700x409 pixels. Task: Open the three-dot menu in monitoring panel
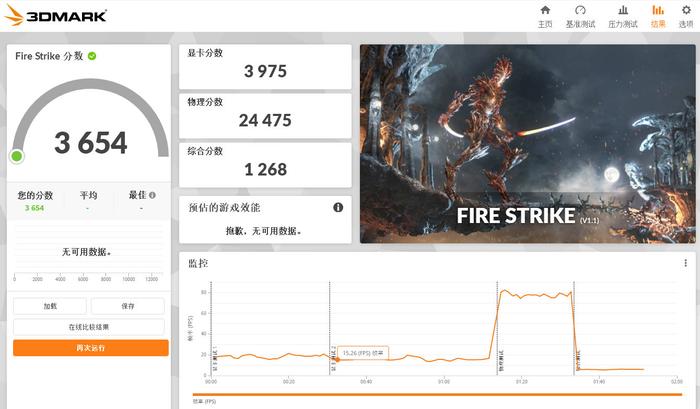click(685, 263)
